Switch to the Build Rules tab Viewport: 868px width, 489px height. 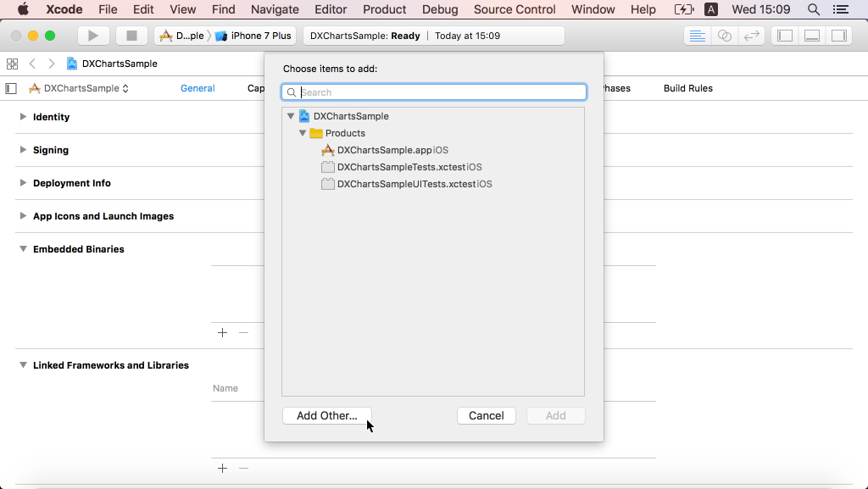pos(687,88)
